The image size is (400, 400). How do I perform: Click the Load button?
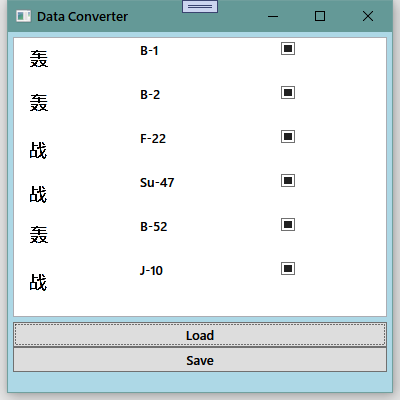pos(200,335)
